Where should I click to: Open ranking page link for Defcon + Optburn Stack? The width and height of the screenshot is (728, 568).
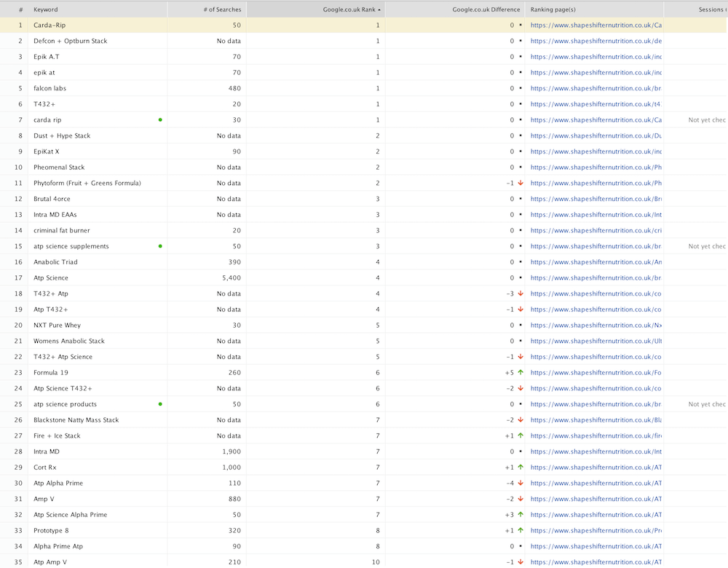[596, 41]
